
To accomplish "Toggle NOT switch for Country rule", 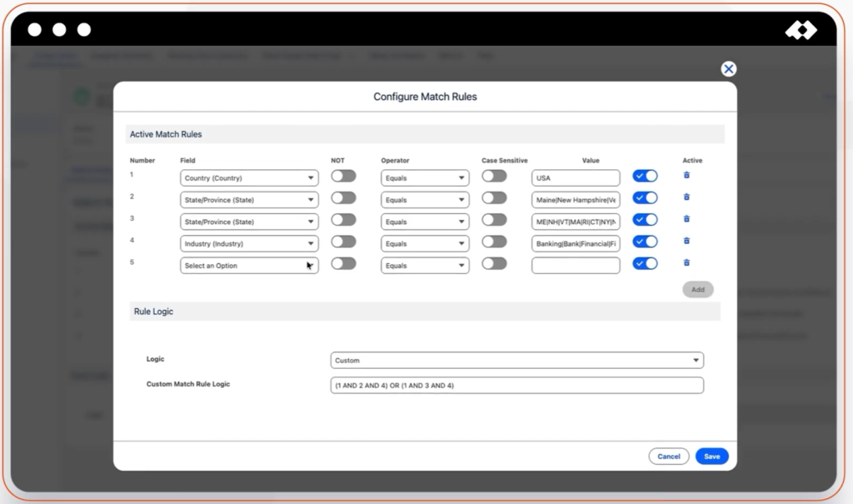I will [343, 176].
